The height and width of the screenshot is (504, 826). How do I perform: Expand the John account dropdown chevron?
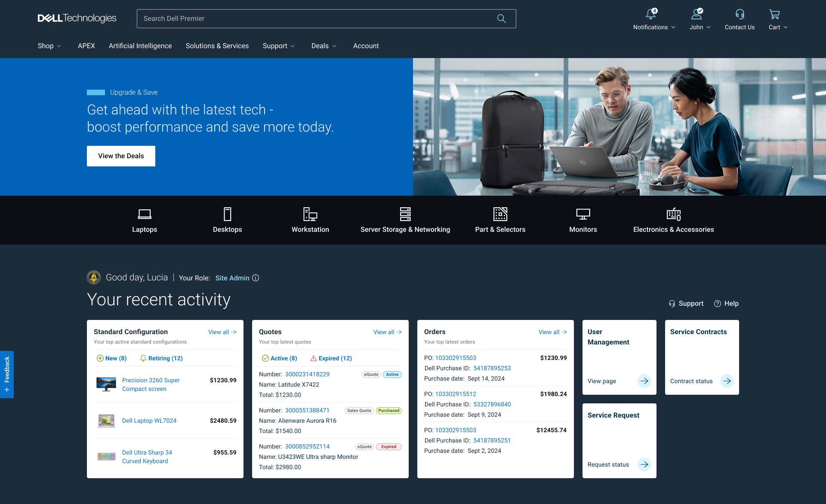coord(709,27)
